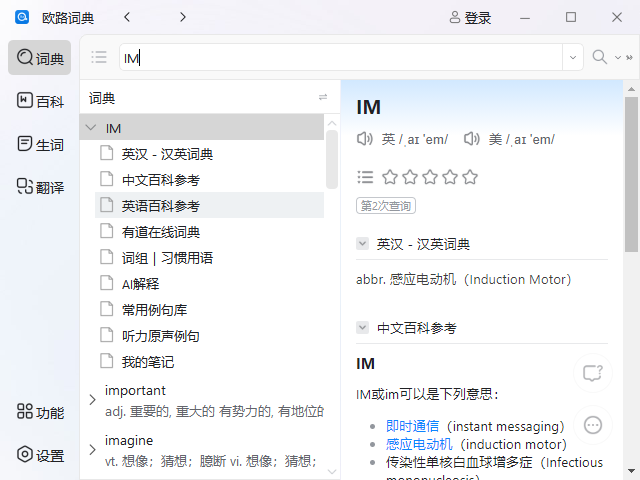Open the 功能 features tab

coord(40,412)
